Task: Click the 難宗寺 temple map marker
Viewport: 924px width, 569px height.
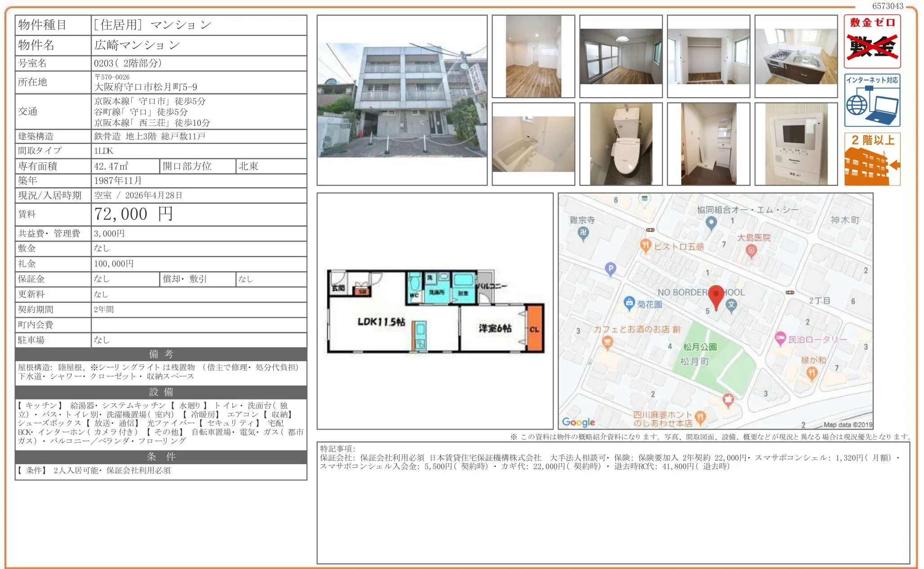Action: (583, 233)
